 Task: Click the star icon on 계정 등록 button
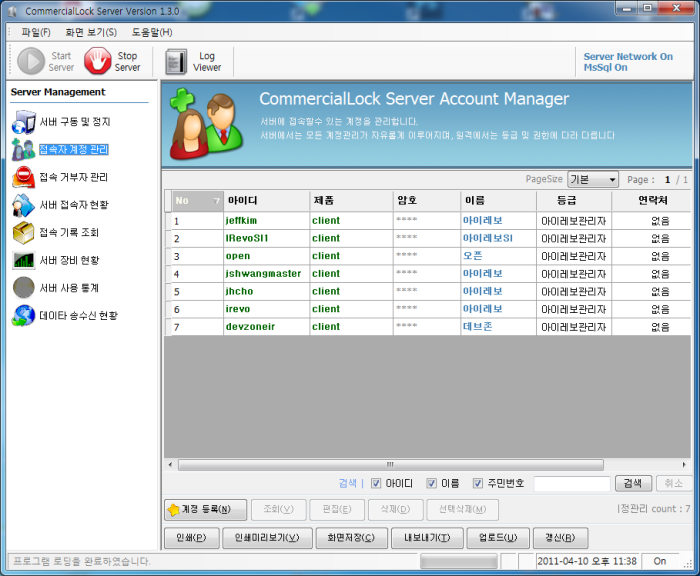point(173,509)
